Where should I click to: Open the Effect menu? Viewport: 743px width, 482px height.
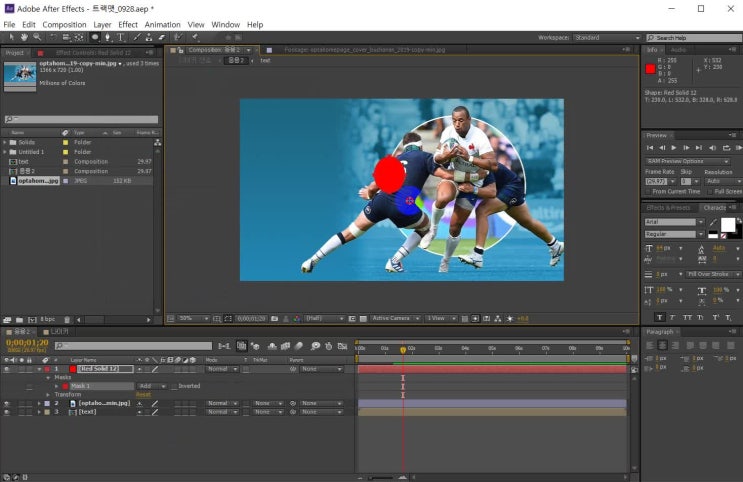[x=127, y=25]
